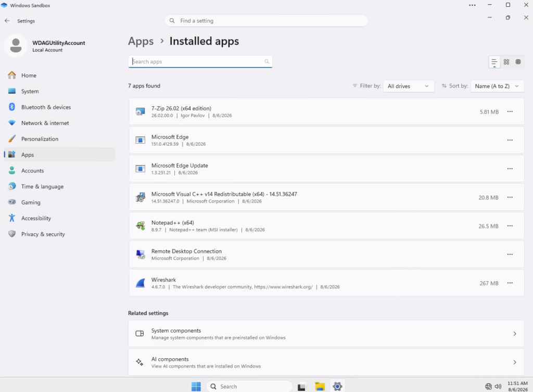Open more options for Remote Desktop Connection
Viewport: 533px width, 392px height.
click(510, 255)
